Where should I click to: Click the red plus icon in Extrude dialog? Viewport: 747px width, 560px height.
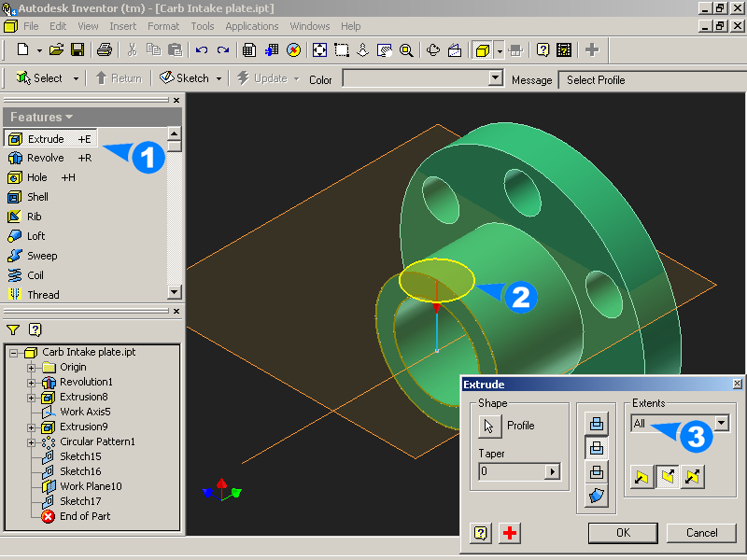tap(510, 533)
